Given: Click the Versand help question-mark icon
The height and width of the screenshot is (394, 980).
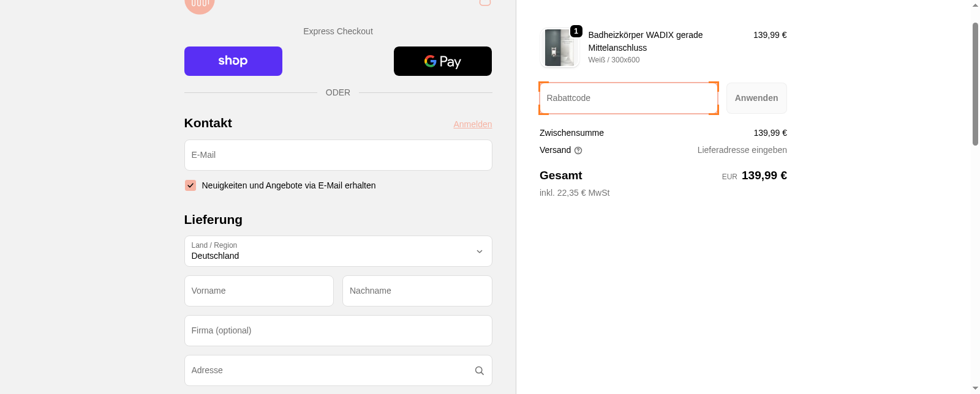Looking at the screenshot, I should coord(578,151).
